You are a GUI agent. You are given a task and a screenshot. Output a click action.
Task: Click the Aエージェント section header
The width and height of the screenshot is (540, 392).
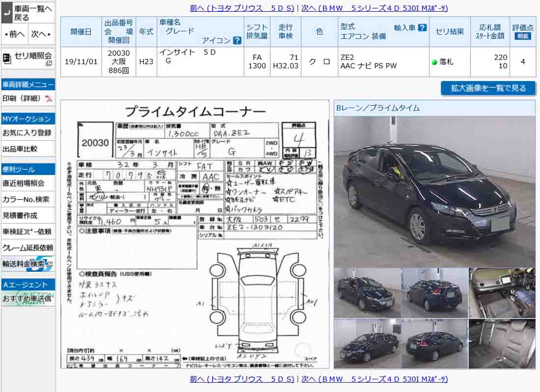pos(28,285)
